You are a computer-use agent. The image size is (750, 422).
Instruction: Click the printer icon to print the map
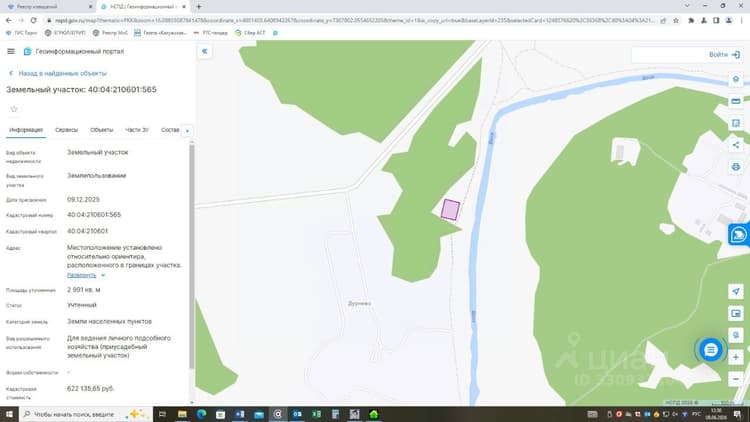point(736,167)
